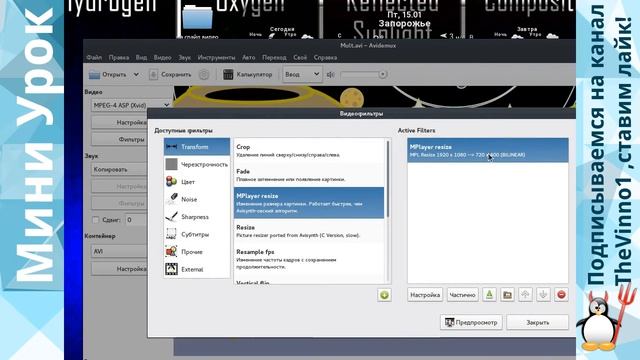640x360 pixels.
Task: Select active MPlayer resize filter row
Action: pyautogui.click(x=488, y=150)
